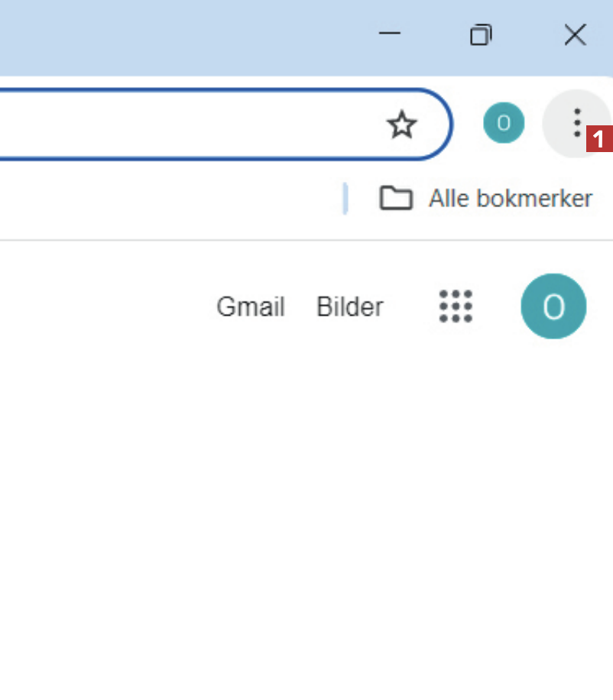
Task: Restore down the browser window
Action: coord(481,34)
